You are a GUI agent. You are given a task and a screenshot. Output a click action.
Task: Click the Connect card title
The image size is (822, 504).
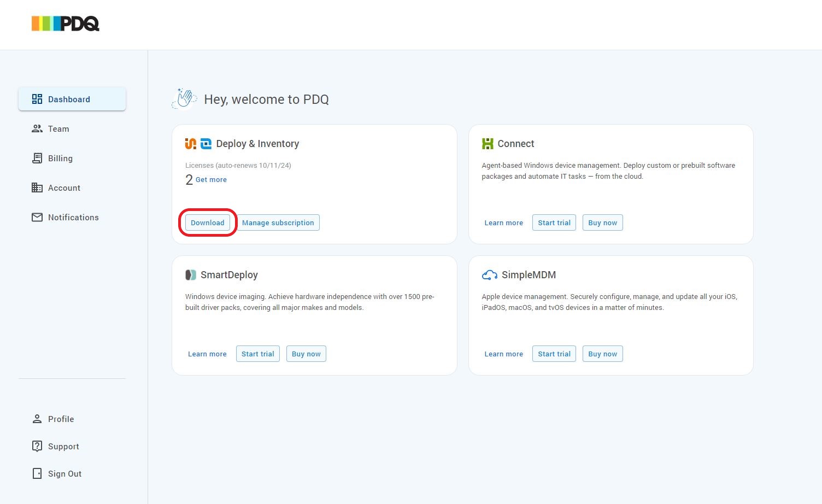(x=516, y=144)
